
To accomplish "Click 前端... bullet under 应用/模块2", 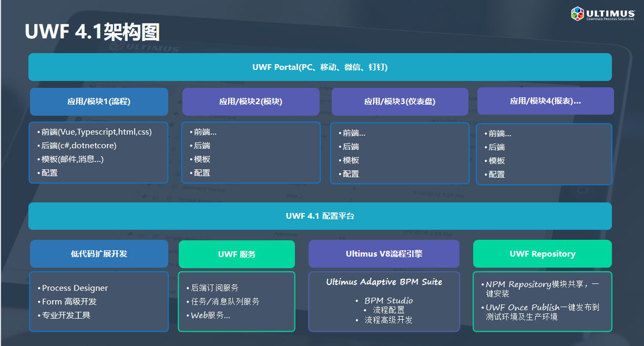I will (x=203, y=132).
